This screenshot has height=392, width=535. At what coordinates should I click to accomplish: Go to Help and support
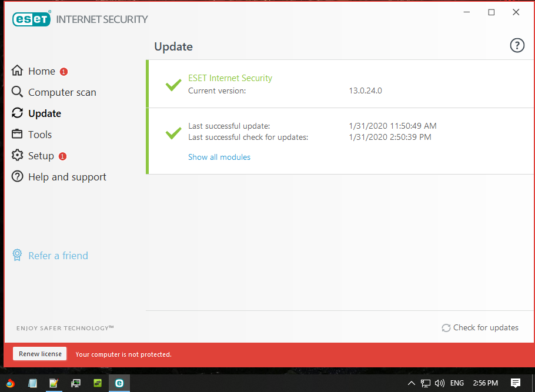(59, 177)
